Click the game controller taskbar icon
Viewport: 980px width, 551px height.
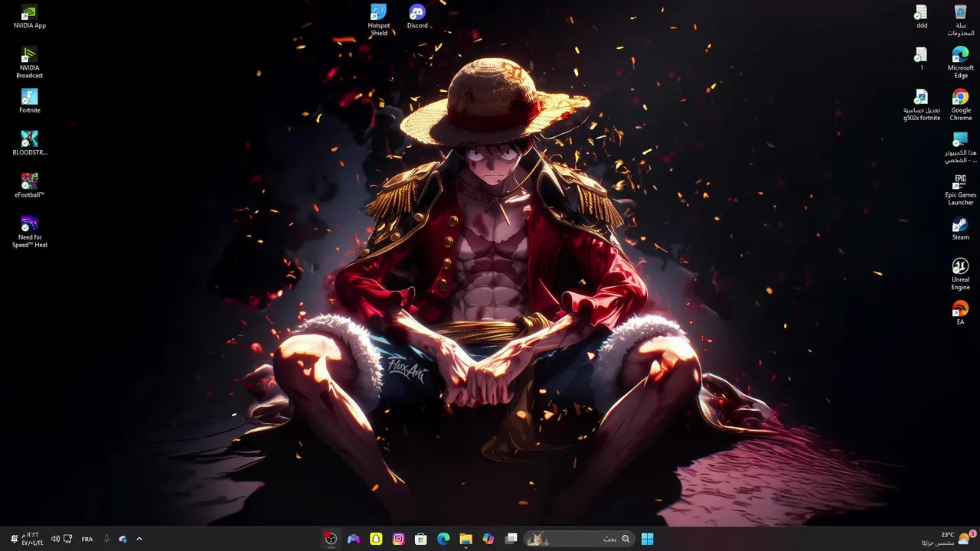(x=353, y=539)
